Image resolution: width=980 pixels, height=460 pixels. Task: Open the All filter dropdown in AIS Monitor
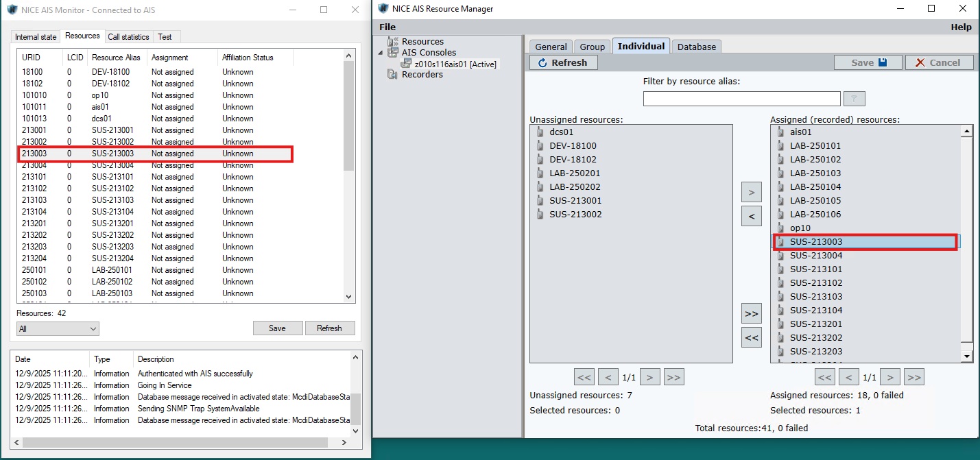58,329
